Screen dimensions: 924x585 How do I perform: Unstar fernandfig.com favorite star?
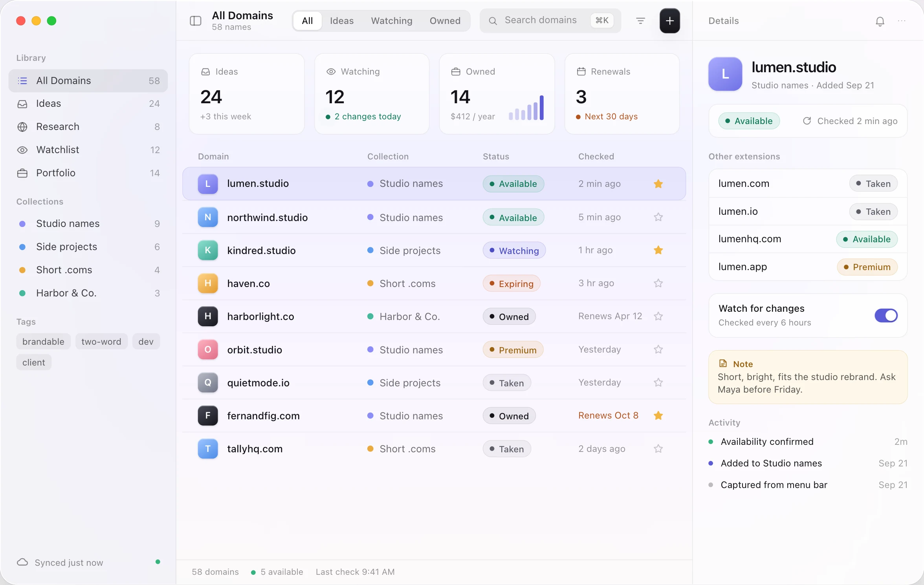[x=658, y=415]
